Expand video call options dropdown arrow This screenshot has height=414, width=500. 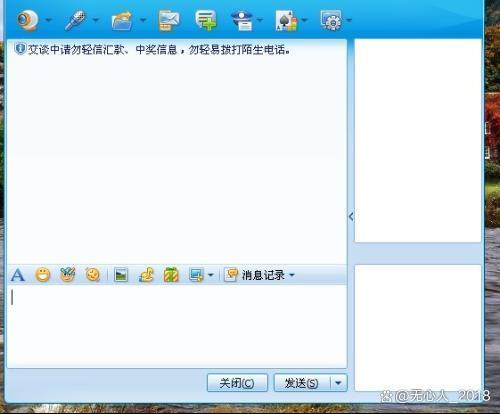pyautogui.click(x=49, y=20)
